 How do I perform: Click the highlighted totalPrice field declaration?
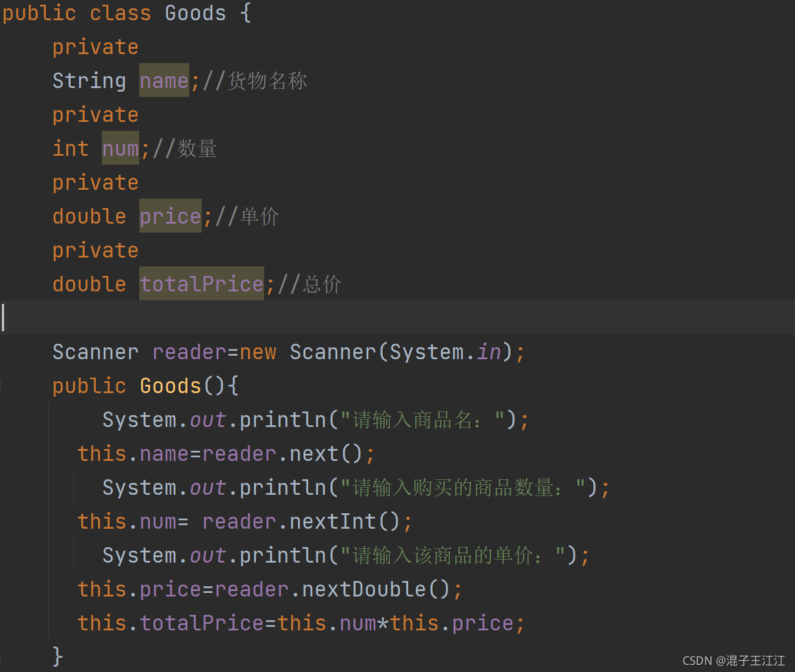[201, 284]
